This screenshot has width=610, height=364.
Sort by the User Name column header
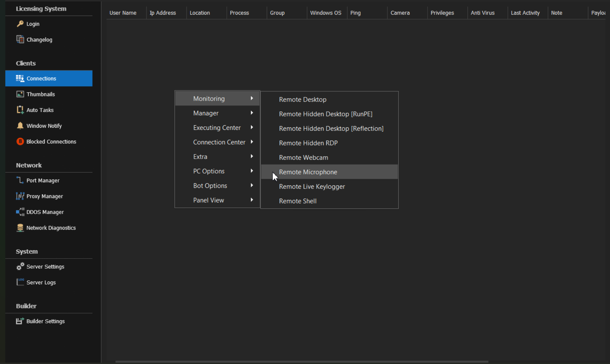[127, 13]
